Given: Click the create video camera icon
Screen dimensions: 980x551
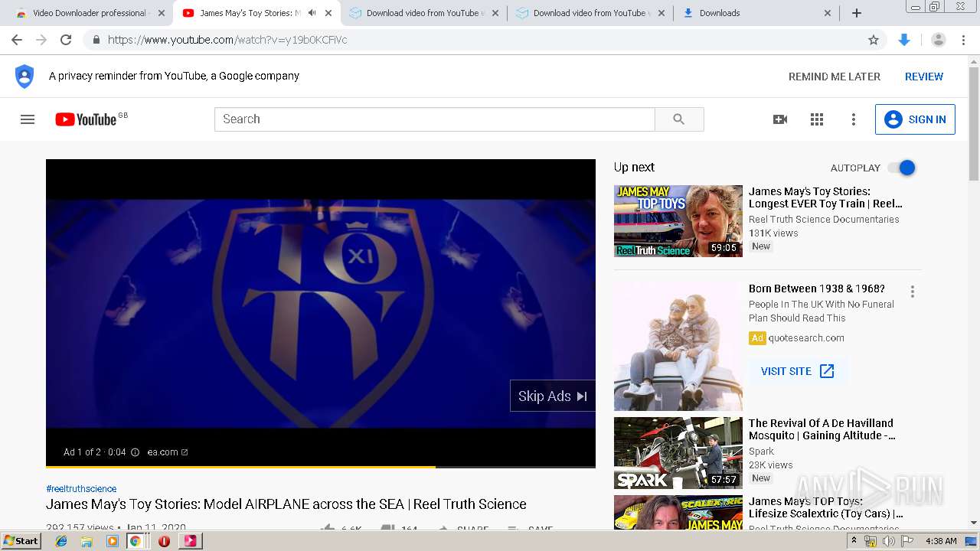Looking at the screenshot, I should [780, 119].
